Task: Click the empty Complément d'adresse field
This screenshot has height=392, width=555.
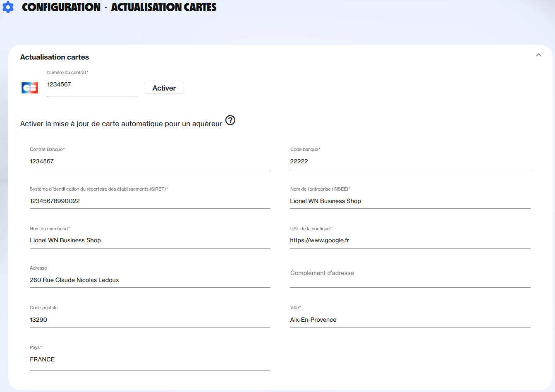Action: tap(410, 277)
